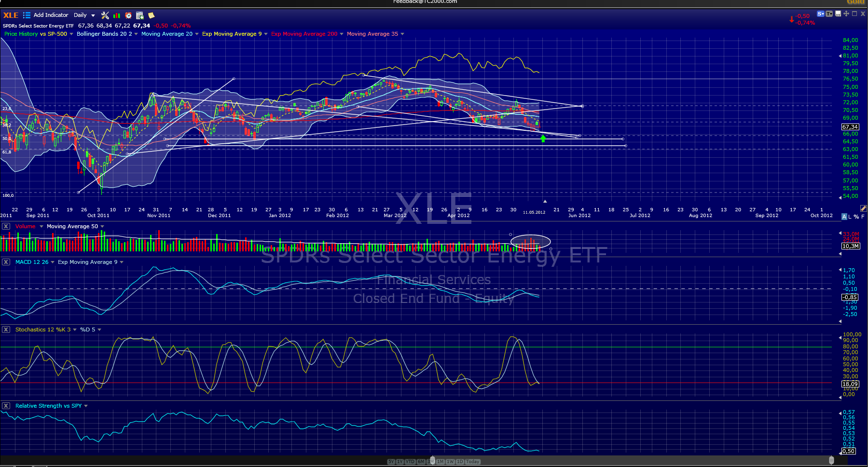868x467 pixels.
Task: Click the SPDRs Select Sector Energy ETF name
Action: (x=38, y=26)
